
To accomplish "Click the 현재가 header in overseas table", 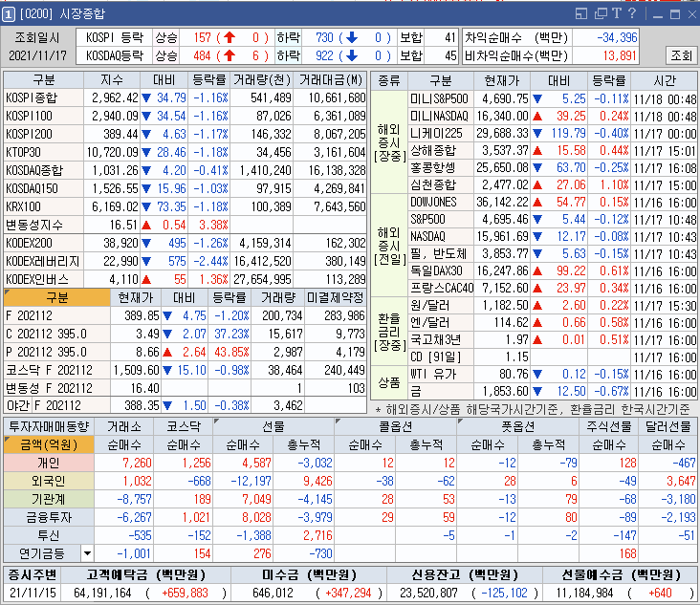I will [502, 80].
